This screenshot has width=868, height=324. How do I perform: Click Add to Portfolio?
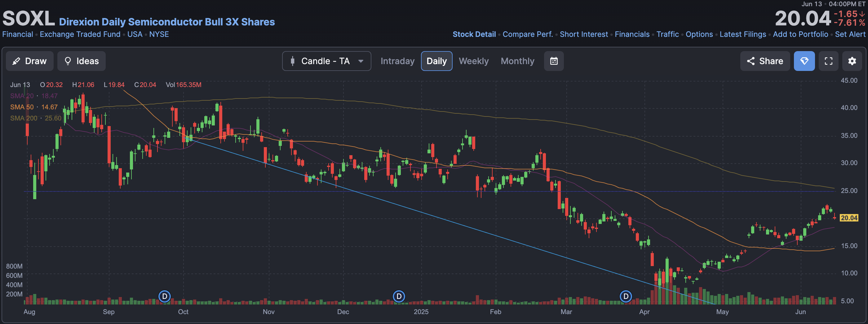point(800,34)
